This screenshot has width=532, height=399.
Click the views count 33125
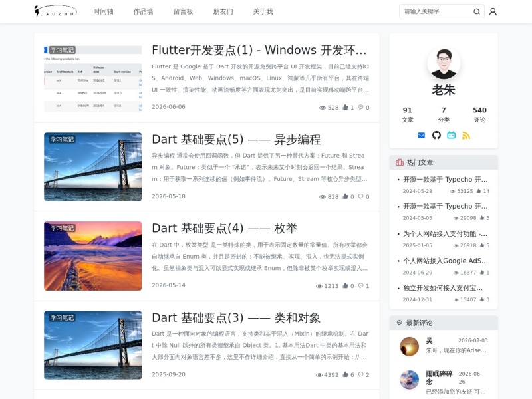(465, 191)
